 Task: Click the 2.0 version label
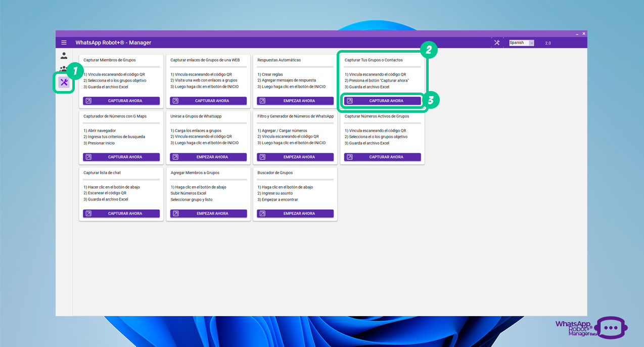548,43
